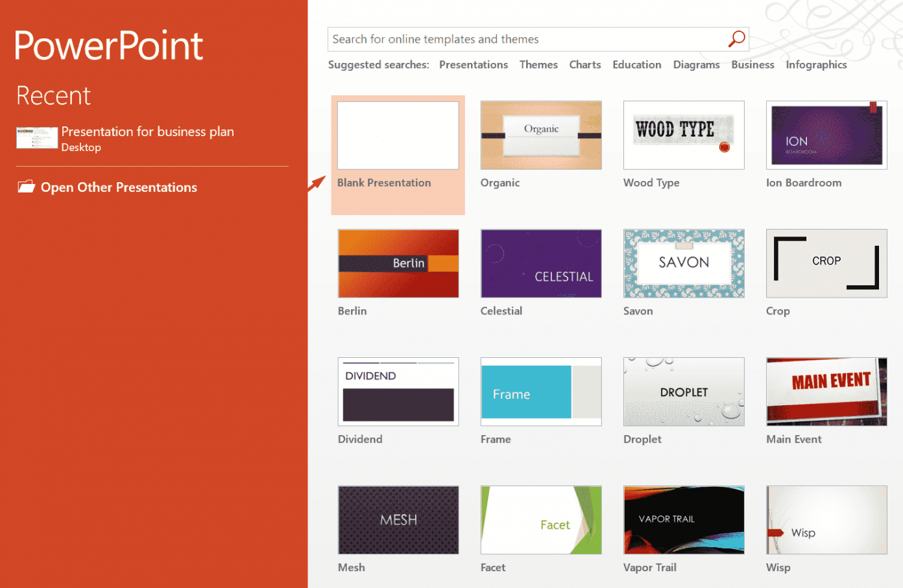Image resolution: width=903 pixels, height=588 pixels.
Task: Search suggested Presentations templates
Action: click(x=473, y=64)
